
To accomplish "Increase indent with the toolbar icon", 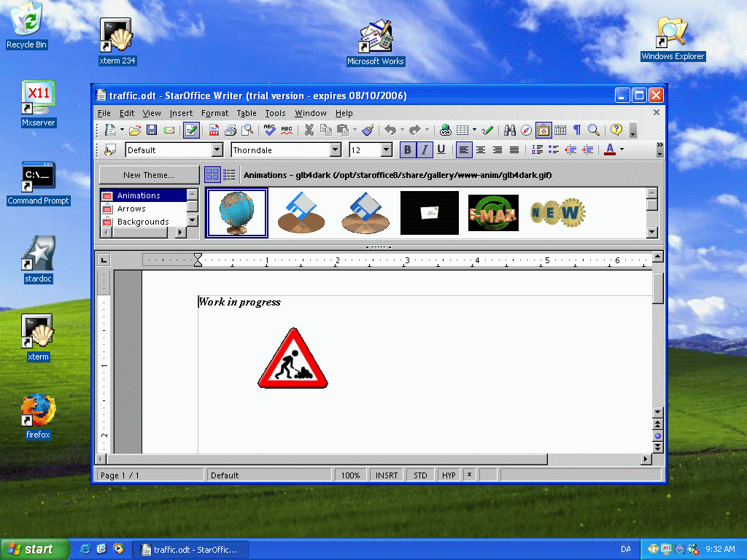I will (587, 150).
